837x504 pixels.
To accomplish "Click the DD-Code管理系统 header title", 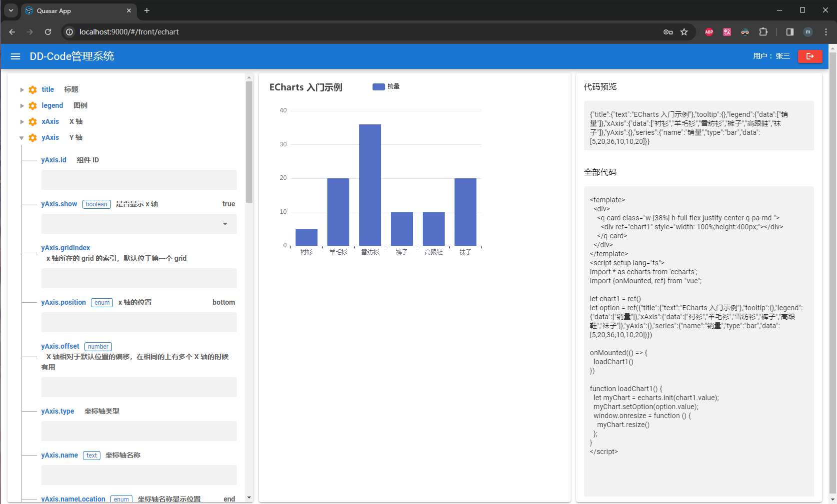I will coord(72,56).
